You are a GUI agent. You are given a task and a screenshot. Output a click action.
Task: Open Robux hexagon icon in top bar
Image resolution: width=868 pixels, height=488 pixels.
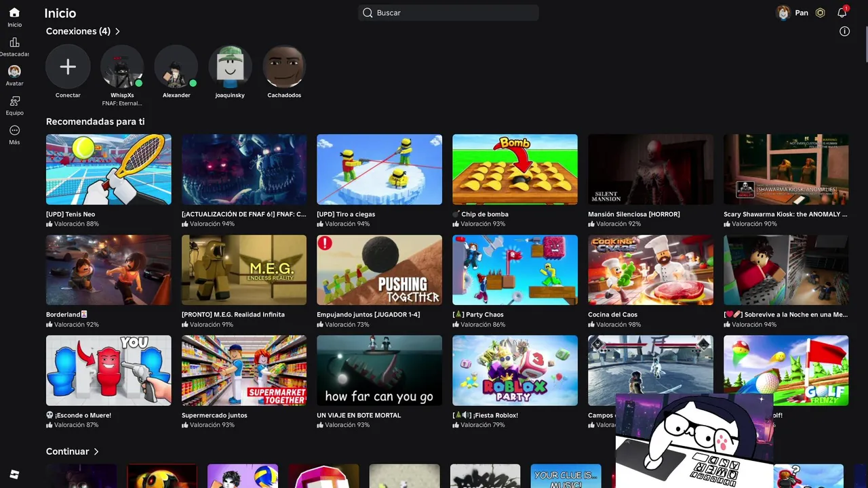[x=820, y=13]
